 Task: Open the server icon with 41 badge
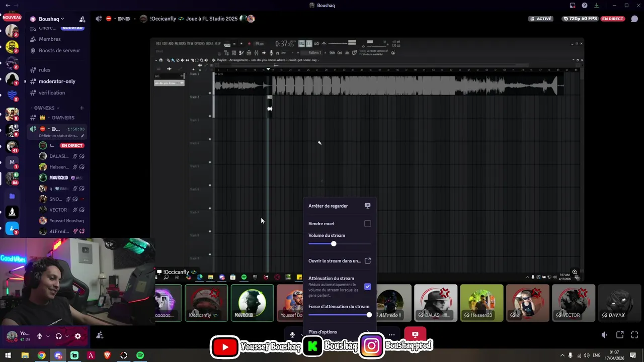(x=12, y=146)
